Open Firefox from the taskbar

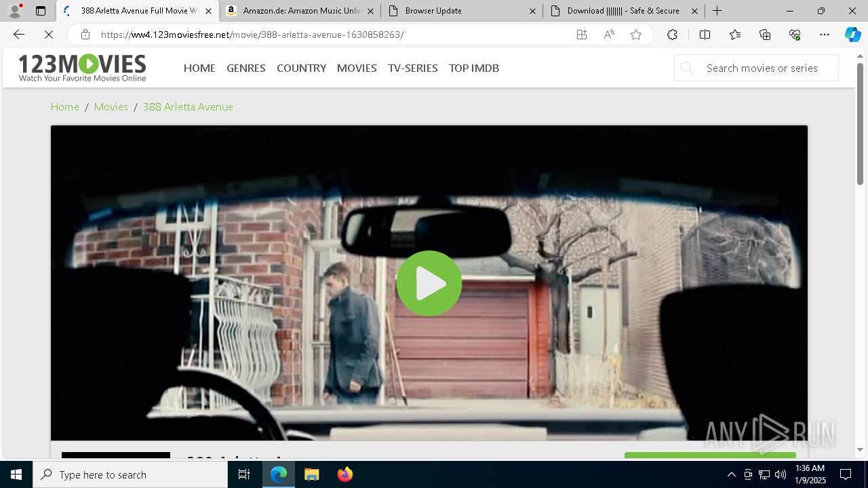(x=344, y=474)
